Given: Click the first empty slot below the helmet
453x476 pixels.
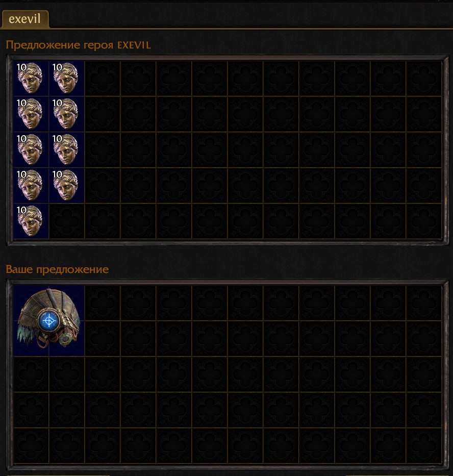Looking at the screenshot, I should click(x=31, y=374).
